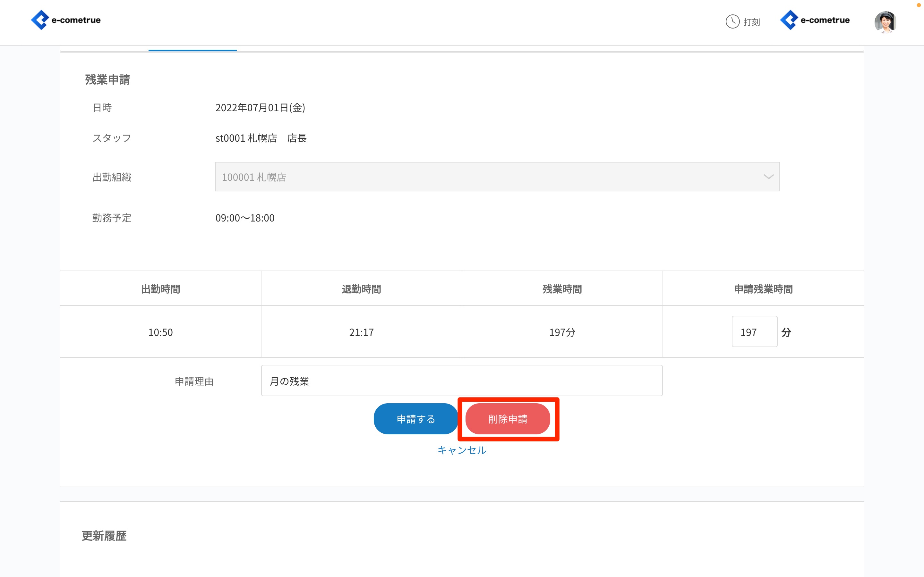Click the 出勤時間 column header

tap(160, 289)
